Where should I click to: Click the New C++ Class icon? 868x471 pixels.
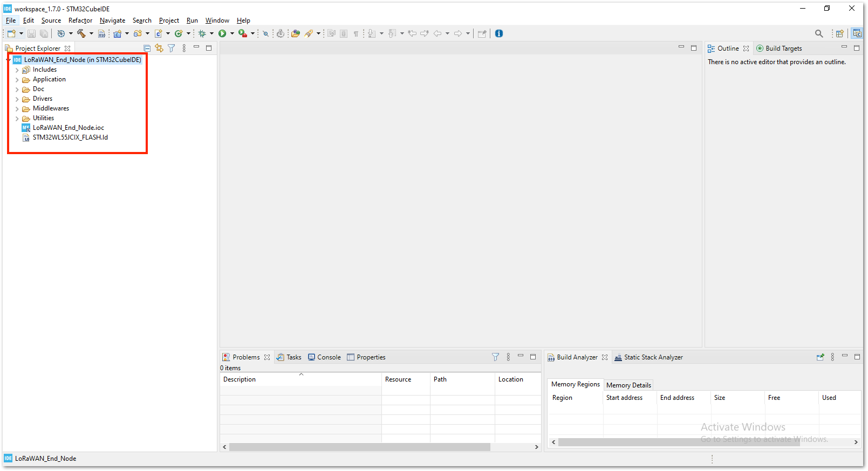pyautogui.click(x=179, y=33)
